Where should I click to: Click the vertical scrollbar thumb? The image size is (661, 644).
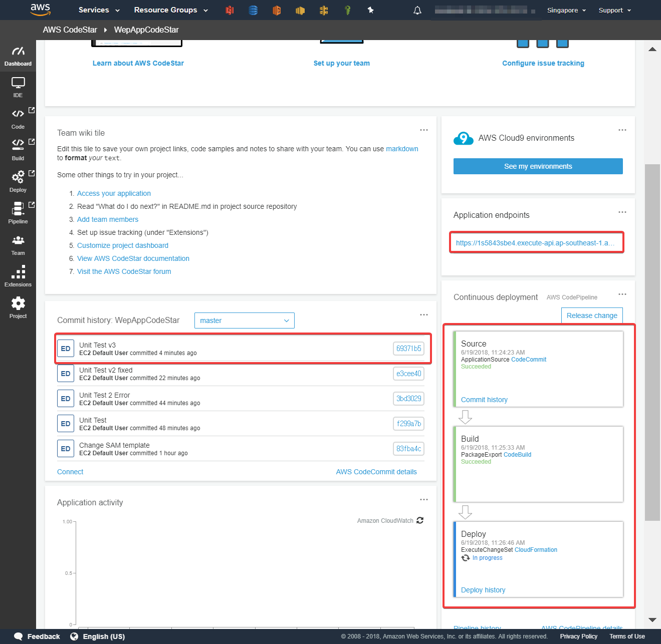coord(652,343)
